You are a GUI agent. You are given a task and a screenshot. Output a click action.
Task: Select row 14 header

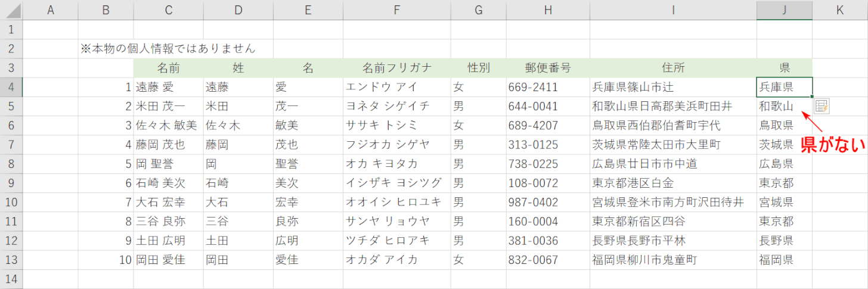pyautogui.click(x=11, y=279)
